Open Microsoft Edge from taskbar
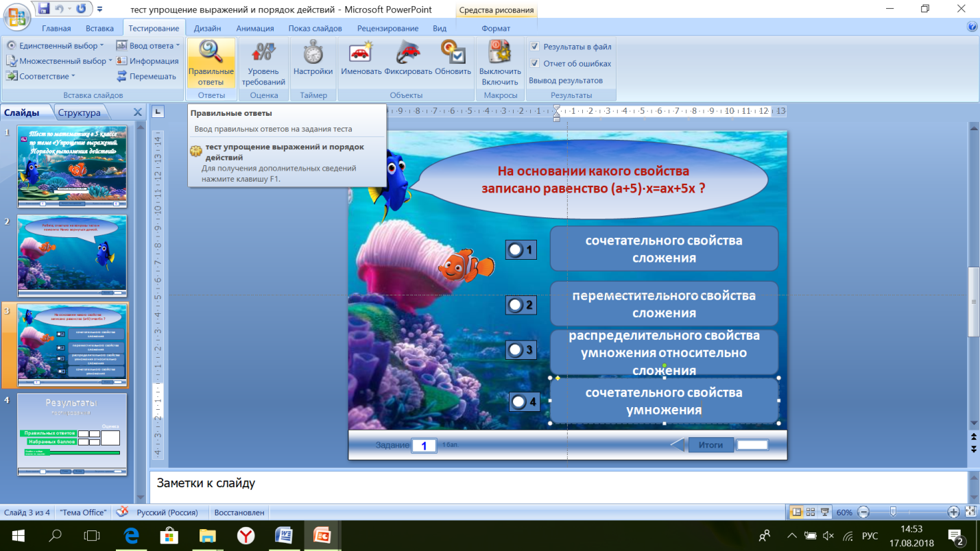This screenshot has width=980, height=551. [x=132, y=535]
